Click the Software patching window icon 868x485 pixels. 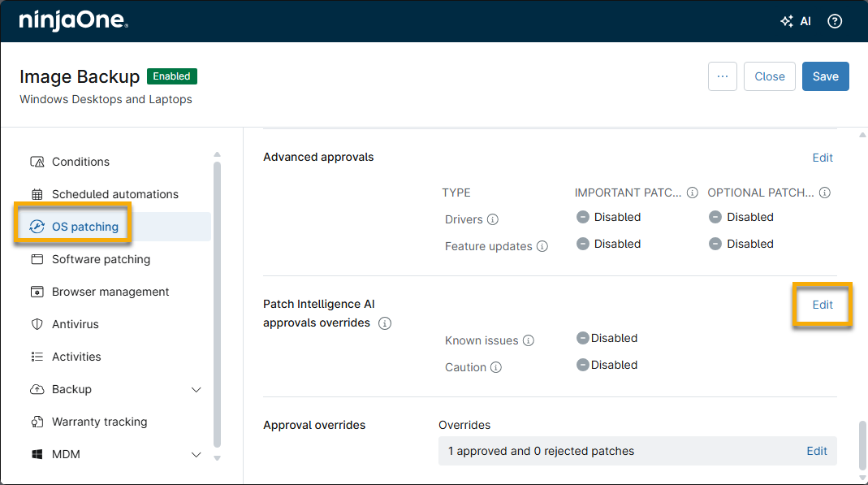[37, 259]
